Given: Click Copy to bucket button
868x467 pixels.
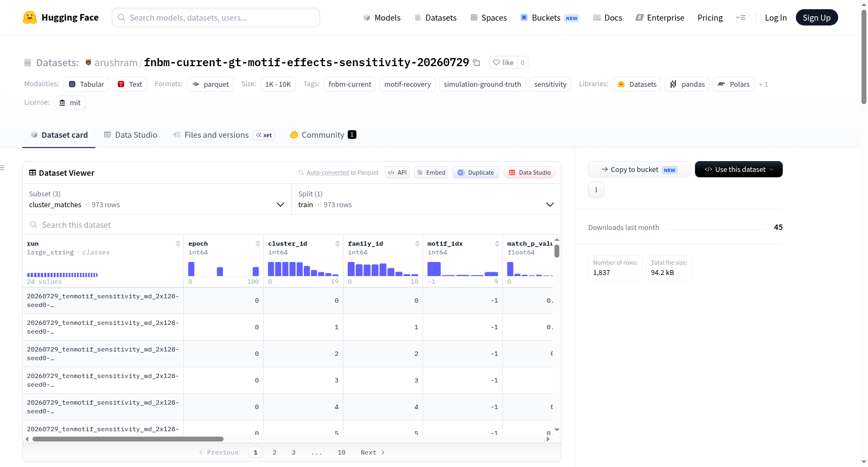Looking at the screenshot, I should tap(639, 169).
